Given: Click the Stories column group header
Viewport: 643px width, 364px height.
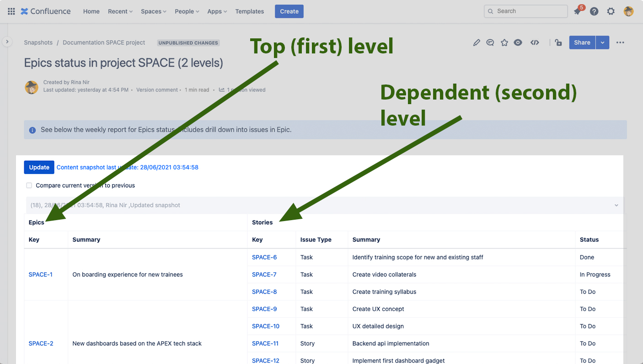Looking at the screenshot, I should (263, 222).
